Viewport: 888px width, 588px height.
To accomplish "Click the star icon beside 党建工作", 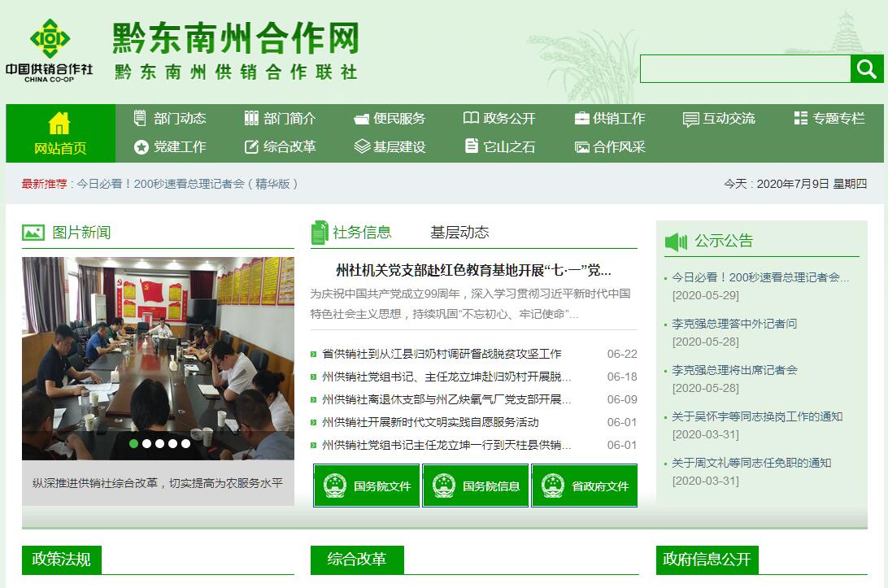I will [141, 147].
